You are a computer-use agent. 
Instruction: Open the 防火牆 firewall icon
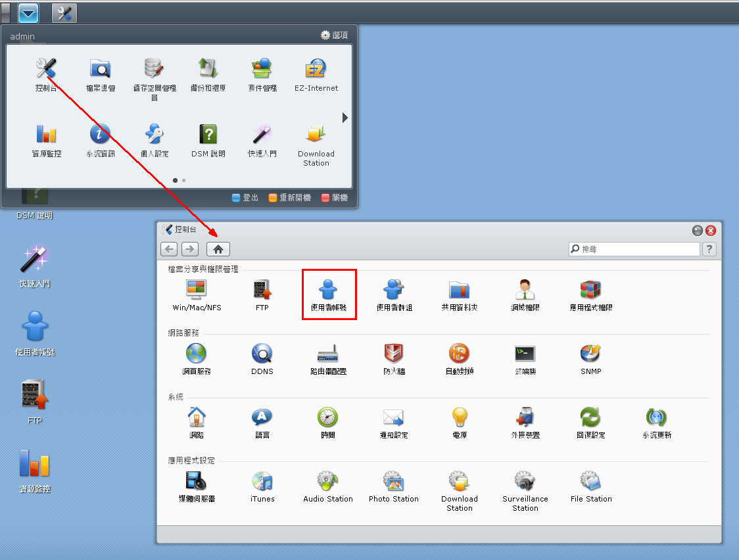click(394, 358)
